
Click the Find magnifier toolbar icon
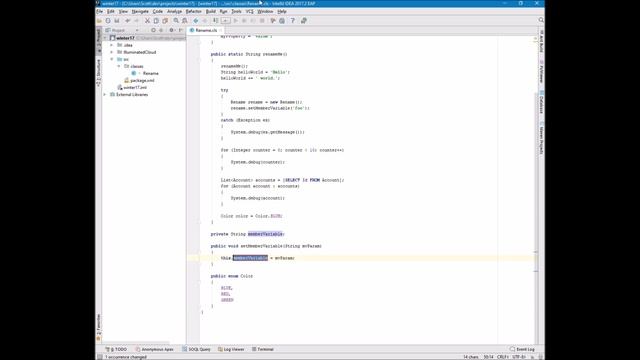tap(176, 20)
